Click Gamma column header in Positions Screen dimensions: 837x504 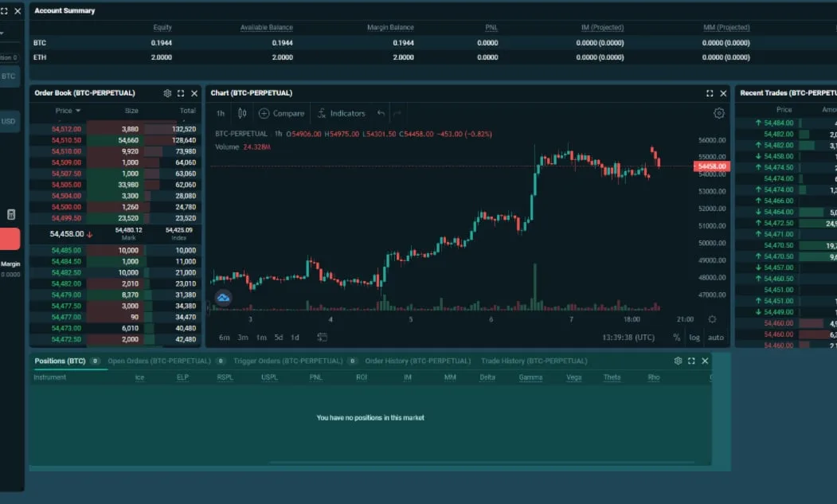point(530,377)
